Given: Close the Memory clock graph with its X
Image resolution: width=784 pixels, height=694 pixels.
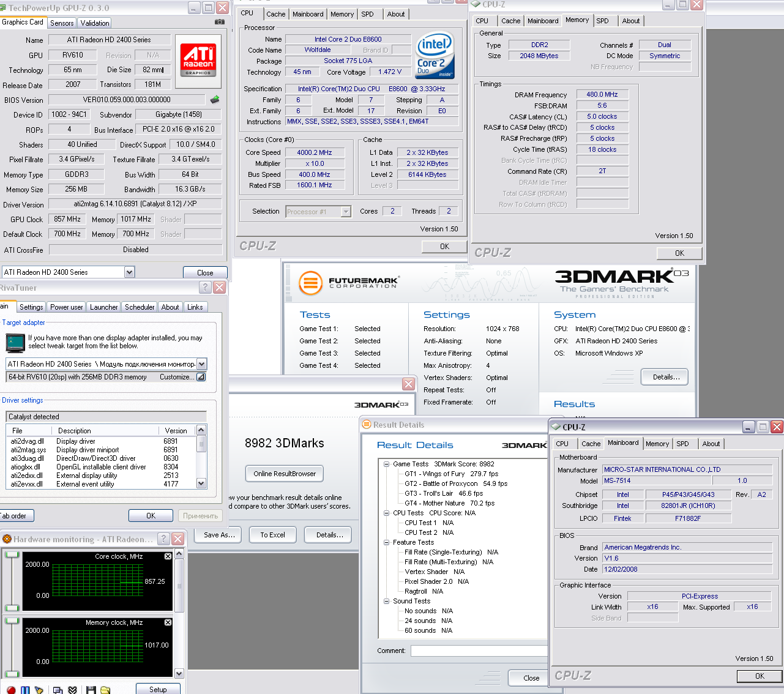Looking at the screenshot, I should click(168, 622).
